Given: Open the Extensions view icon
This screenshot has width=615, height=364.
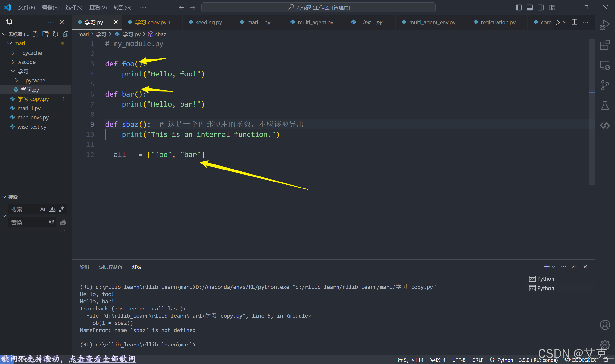Looking at the screenshot, I should [x=604, y=45].
